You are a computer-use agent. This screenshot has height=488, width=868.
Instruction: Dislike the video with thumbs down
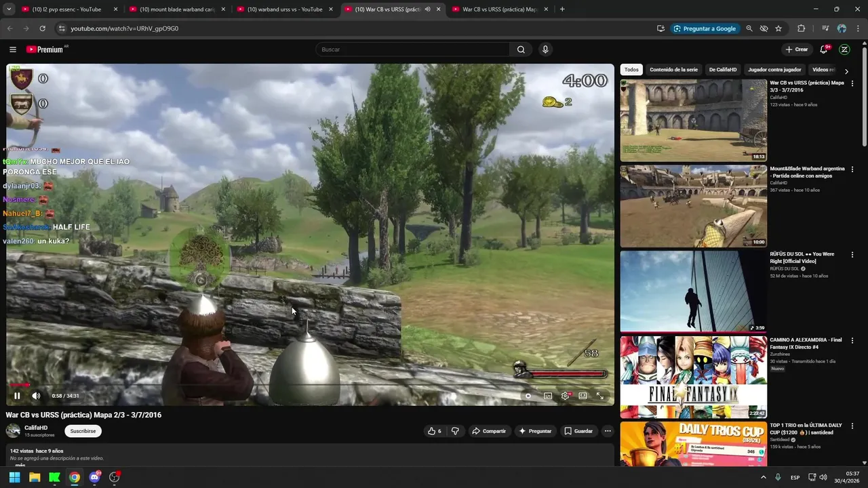pos(456,431)
